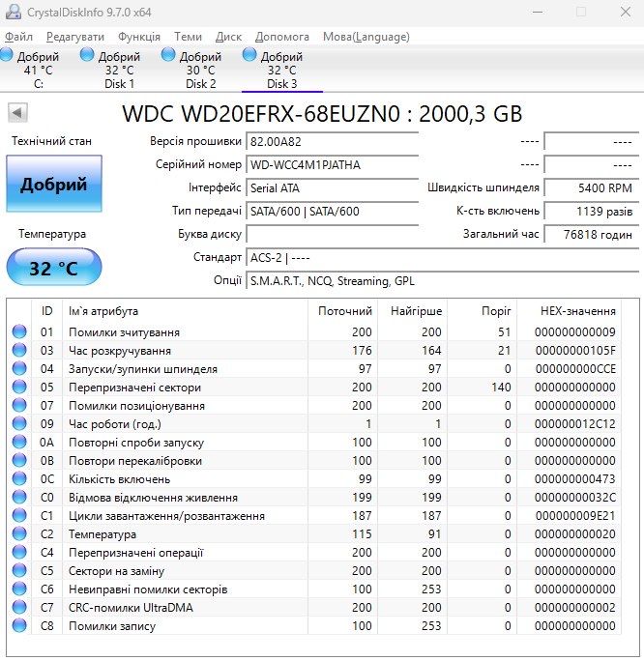Select the Температура attribute row in table
This screenshot has width=644, height=661.
pyautogui.click(x=314, y=533)
